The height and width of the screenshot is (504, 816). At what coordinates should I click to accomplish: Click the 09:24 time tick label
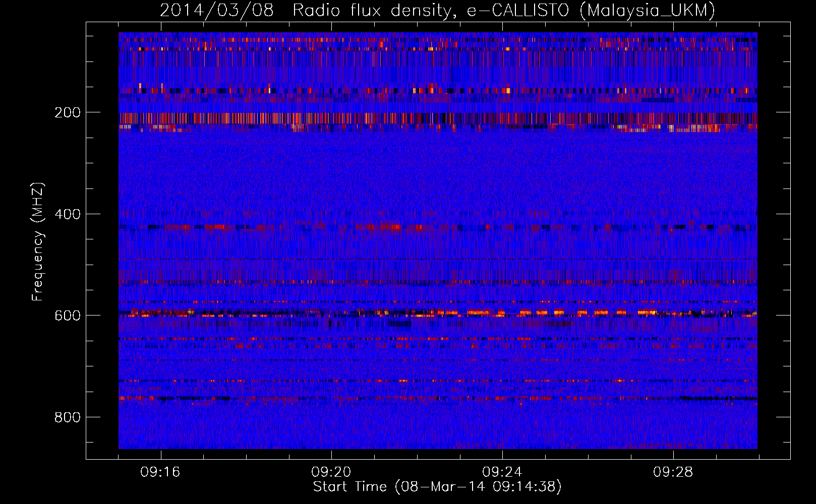[x=502, y=472]
